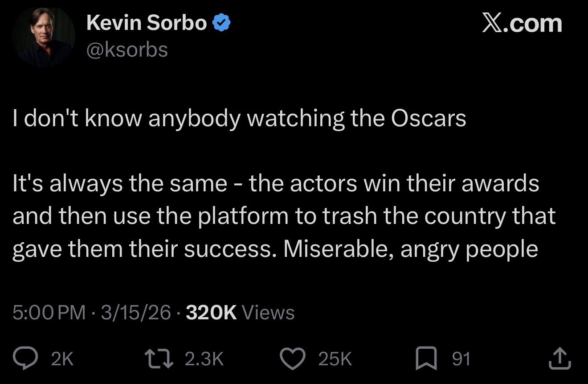View the 320K Views analytics

point(240,312)
